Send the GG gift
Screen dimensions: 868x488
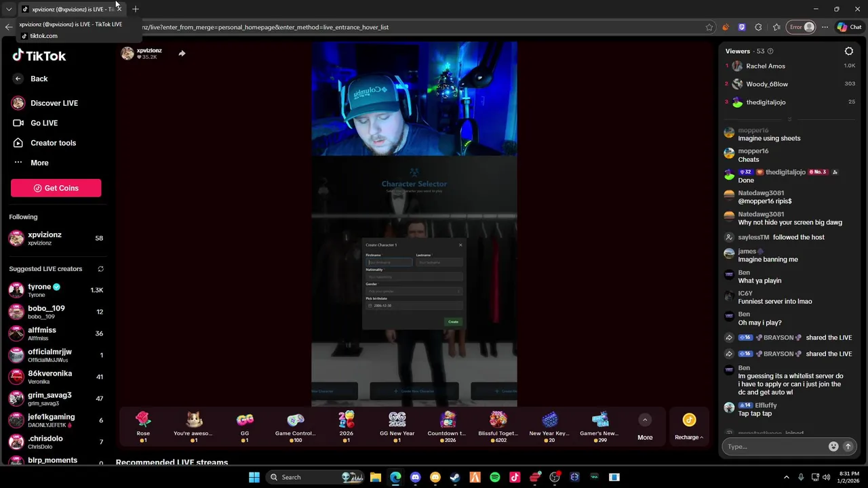coord(245,426)
